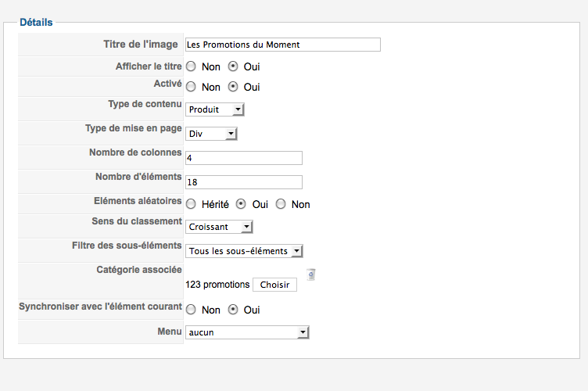Choose Hérité for Eléments aléatoires
Screen dimensions: 588x391
(x=191, y=204)
